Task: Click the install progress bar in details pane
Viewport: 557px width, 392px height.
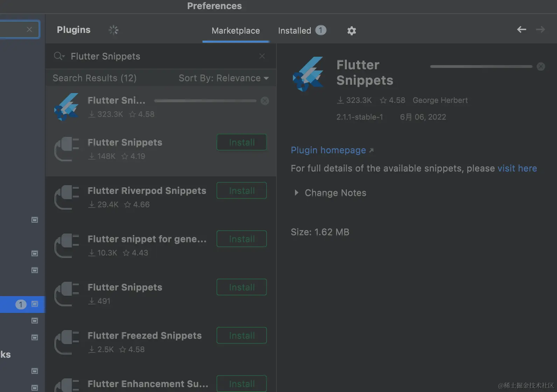Action: click(481, 66)
